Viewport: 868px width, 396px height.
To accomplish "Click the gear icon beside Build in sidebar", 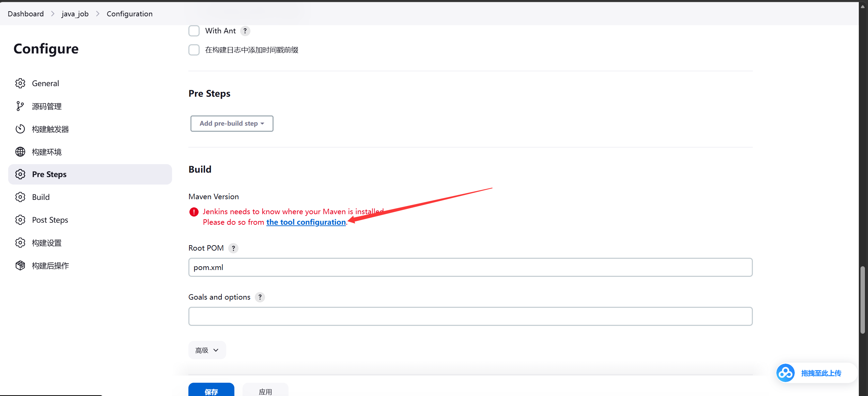I will pos(20,197).
